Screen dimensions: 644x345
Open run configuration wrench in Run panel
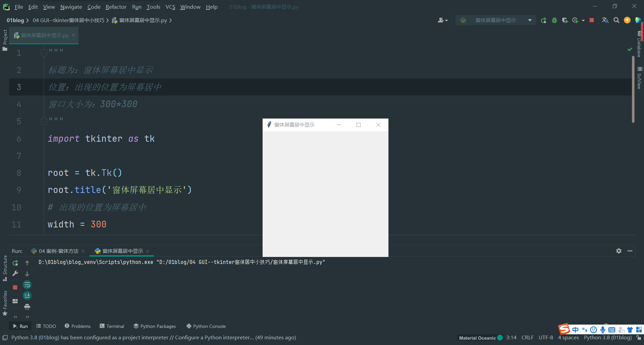tap(15, 274)
